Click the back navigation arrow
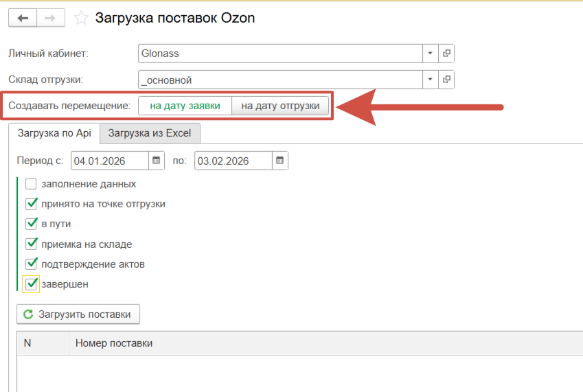The image size is (583, 392). pyautogui.click(x=23, y=19)
